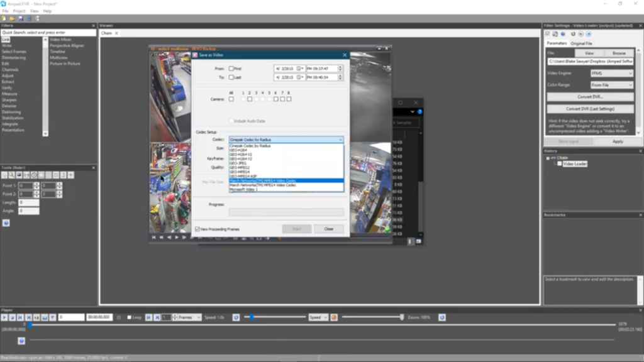
Task: Open the Color Range From File dropdown
Action: click(x=611, y=85)
